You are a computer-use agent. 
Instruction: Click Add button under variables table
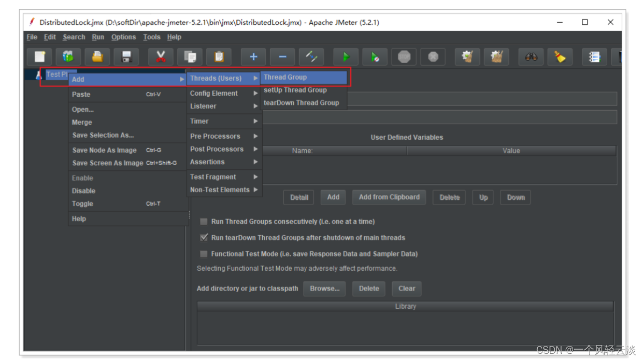333,197
